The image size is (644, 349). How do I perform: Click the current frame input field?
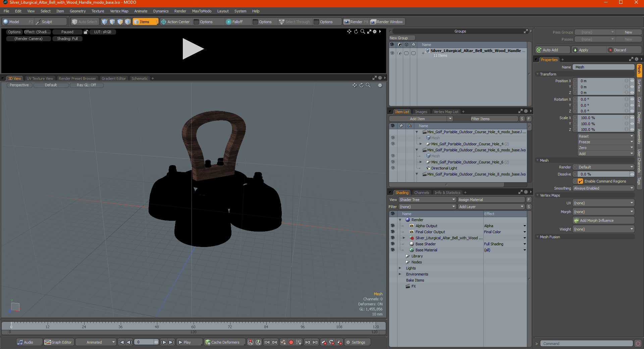coord(144,342)
